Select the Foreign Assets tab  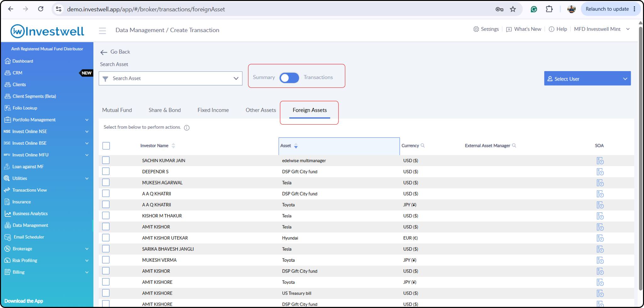310,110
